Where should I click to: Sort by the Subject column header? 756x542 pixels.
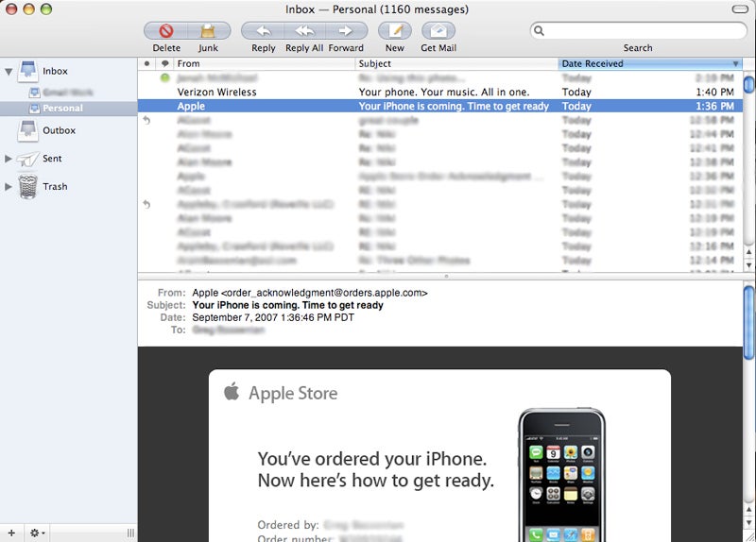[x=456, y=63]
